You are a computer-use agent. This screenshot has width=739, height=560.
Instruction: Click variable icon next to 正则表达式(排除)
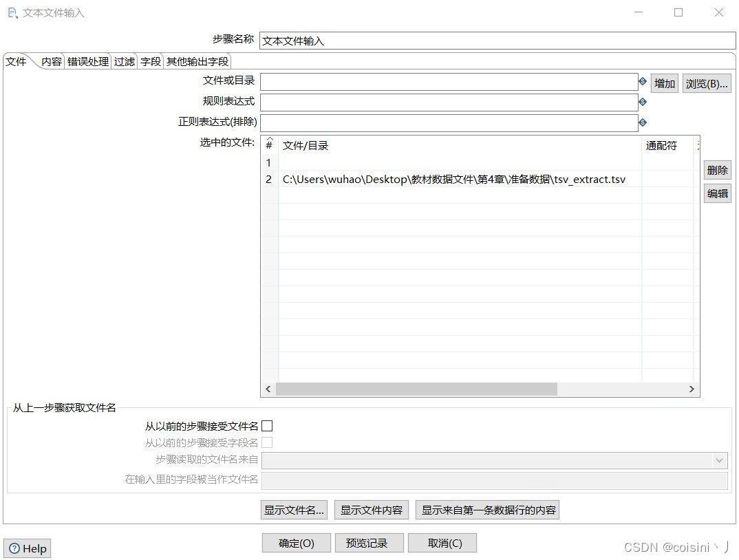tap(643, 121)
